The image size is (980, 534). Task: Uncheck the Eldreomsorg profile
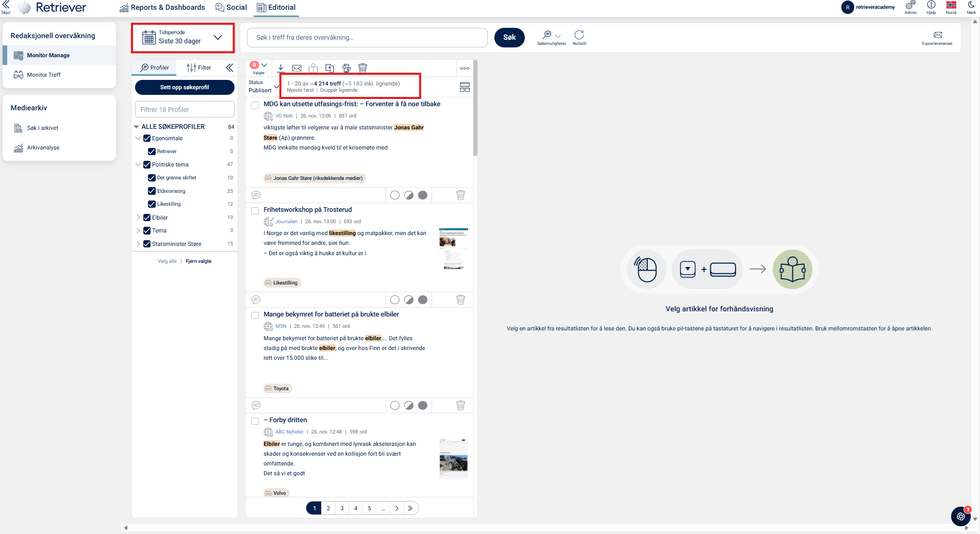tap(152, 191)
